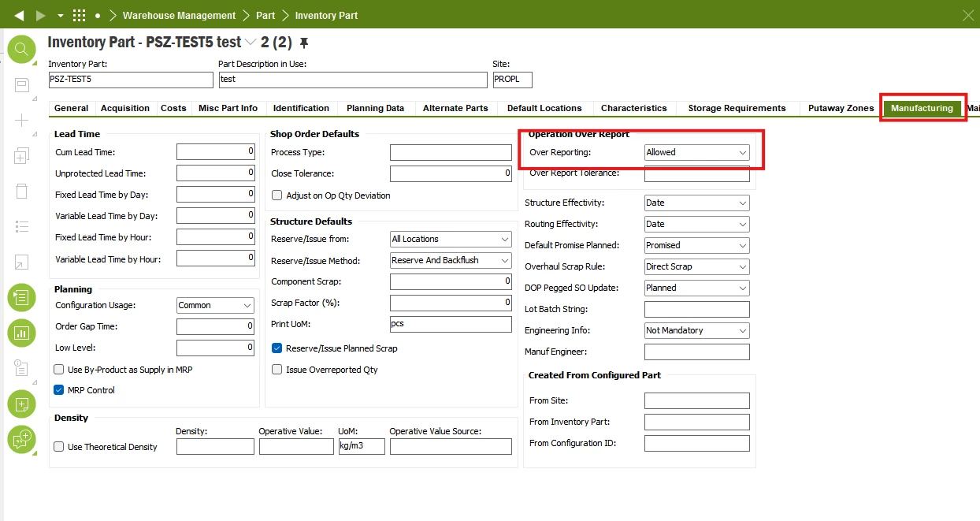The width and height of the screenshot is (980, 521).
Task: Click the green search magnifier icon
Action: click(x=21, y=50)
